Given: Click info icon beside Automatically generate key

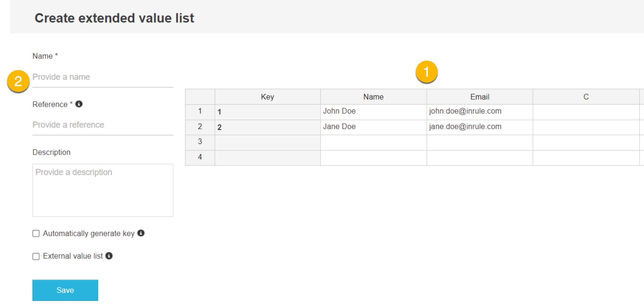Looking at the screenshot, I should (x=141, y=233).
